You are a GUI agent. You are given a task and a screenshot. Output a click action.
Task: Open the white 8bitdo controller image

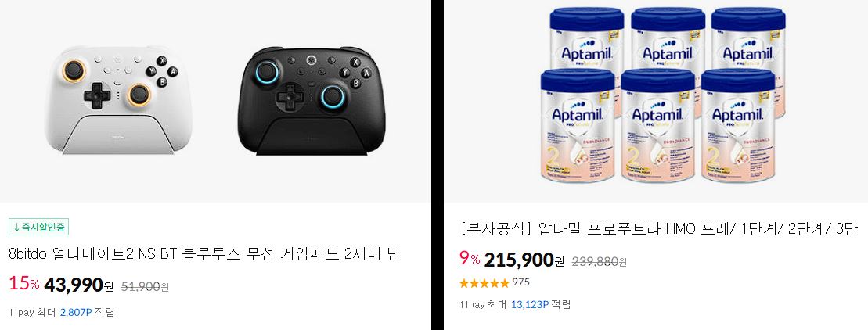(117, 99)
